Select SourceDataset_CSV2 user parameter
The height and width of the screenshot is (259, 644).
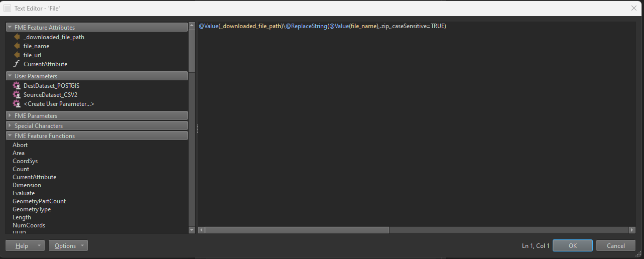pos(50,95)
